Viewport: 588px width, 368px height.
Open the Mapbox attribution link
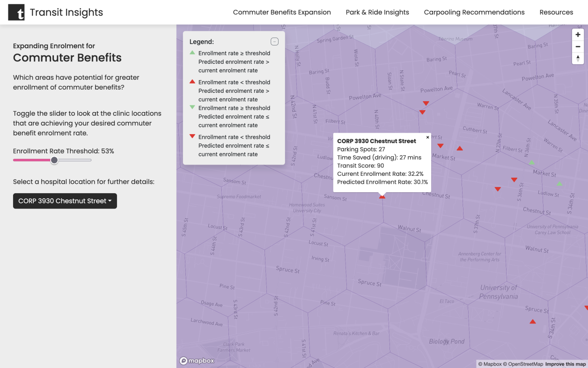pyautogui.click(x=490, y=364)
